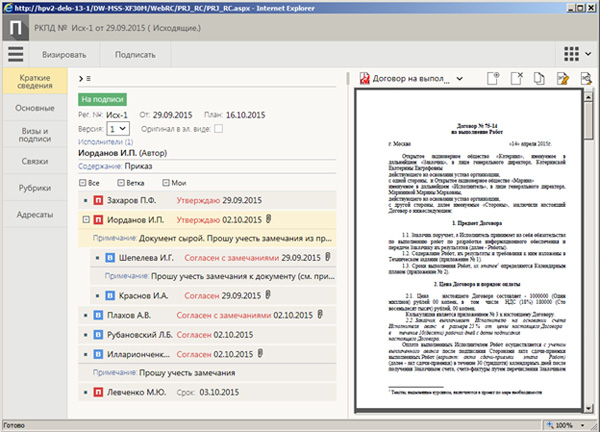Click the project logo icon in header

tap(16, 28)
